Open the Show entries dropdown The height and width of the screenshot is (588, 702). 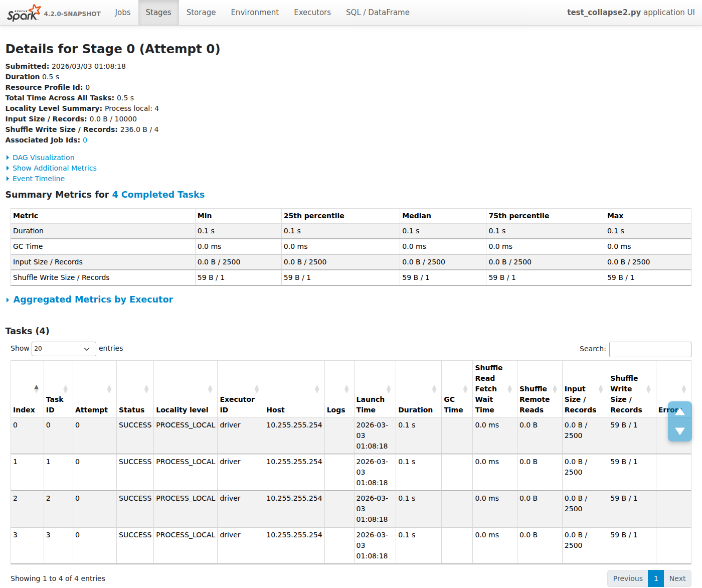click(64, 349)
